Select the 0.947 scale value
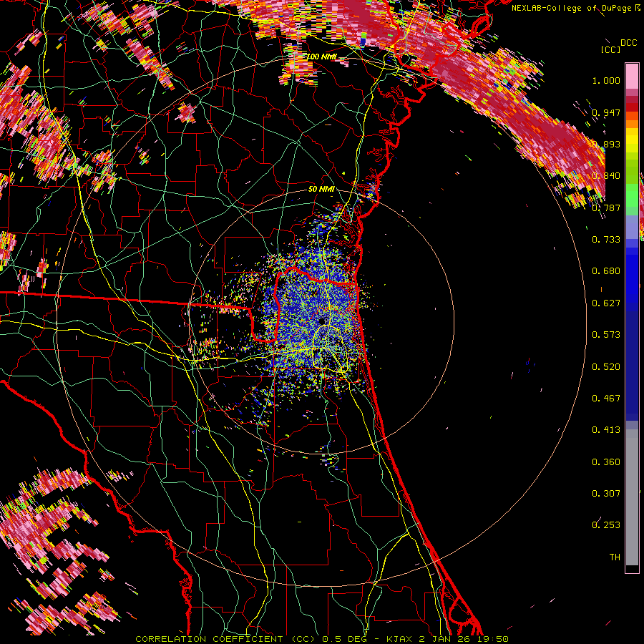Screen dimensions: 644x644 point(606,112)
